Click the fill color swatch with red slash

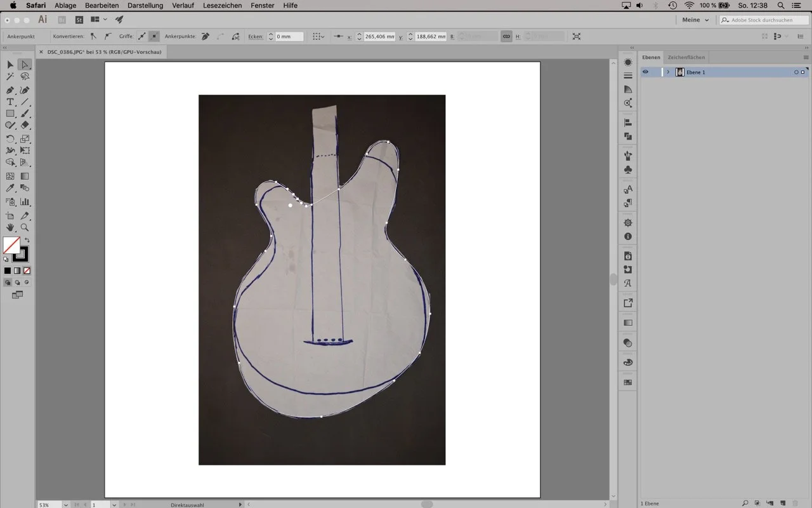coord(11,245)
